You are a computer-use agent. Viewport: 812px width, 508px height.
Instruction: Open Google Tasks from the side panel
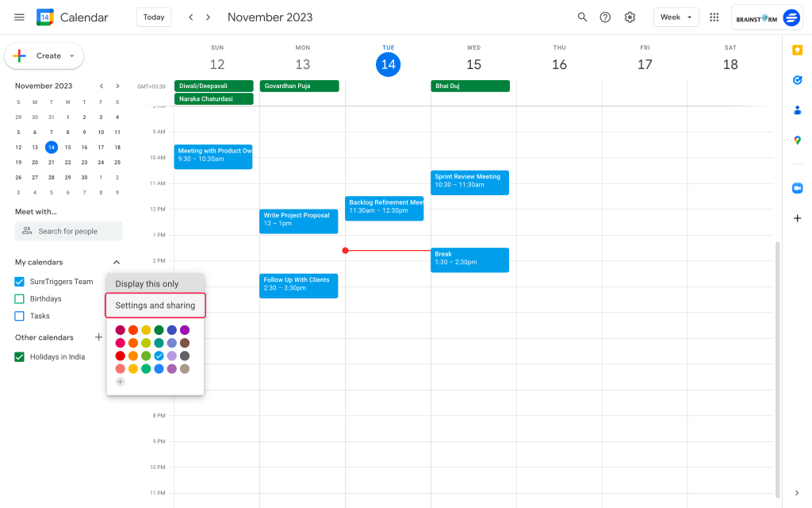(x=797, y=79)
